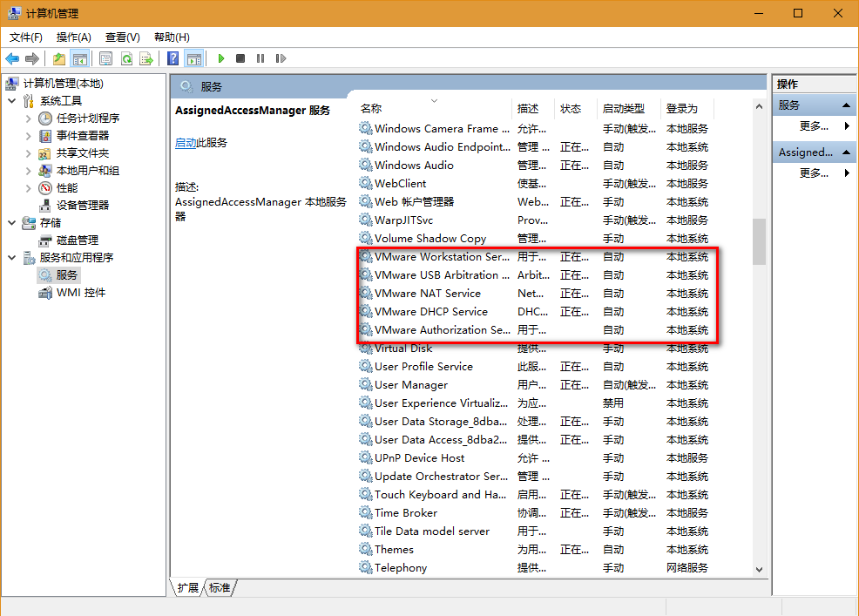This screenshot has height=616, width=859.
Task: Click the 启动 link to start service
Action: tap(186, 143)
